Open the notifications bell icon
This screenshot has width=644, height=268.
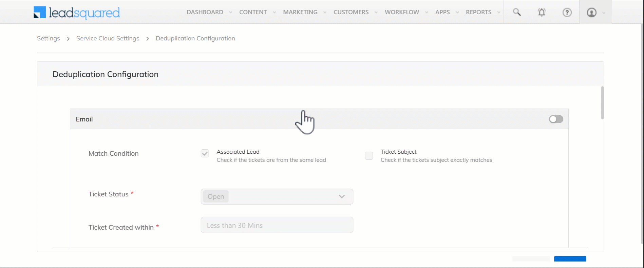pyautogui.click(x=542, y=12)
